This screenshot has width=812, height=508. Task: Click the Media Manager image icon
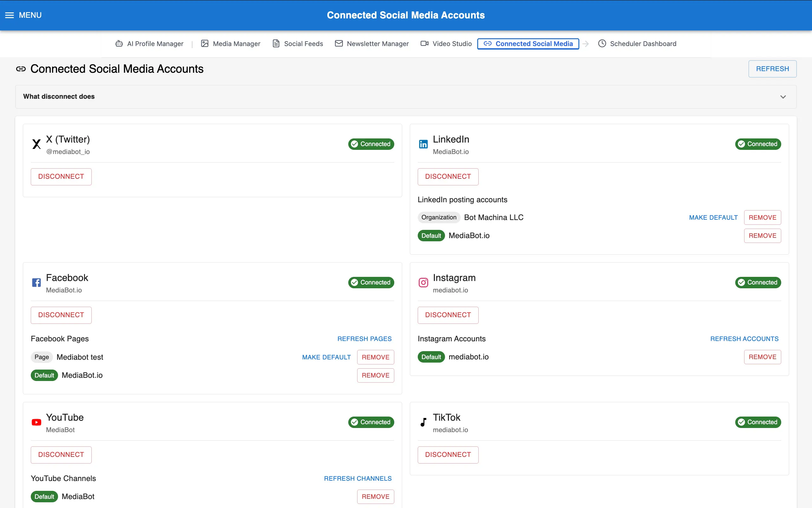tap(205, 44)
